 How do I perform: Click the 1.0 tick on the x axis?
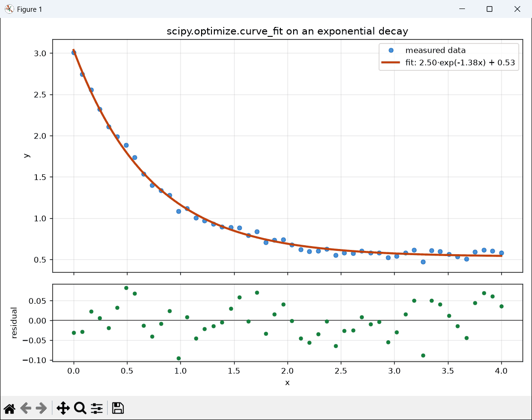click(x=180, y=371)
